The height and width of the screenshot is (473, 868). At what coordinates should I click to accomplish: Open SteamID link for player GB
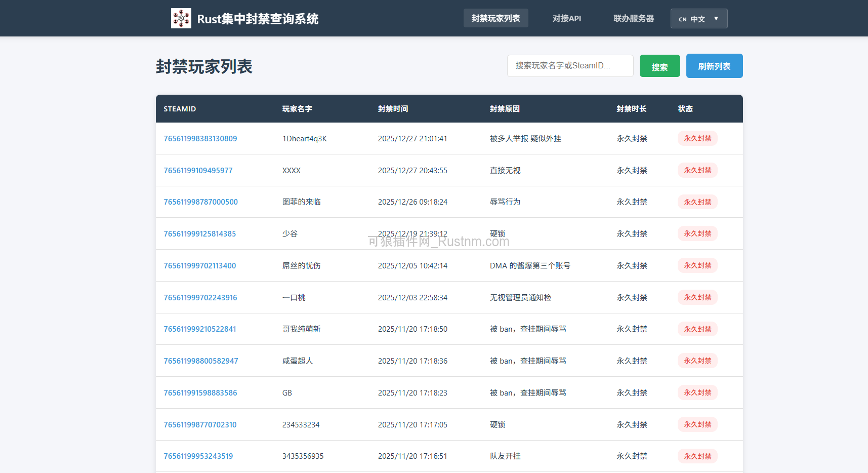point(200,392)
